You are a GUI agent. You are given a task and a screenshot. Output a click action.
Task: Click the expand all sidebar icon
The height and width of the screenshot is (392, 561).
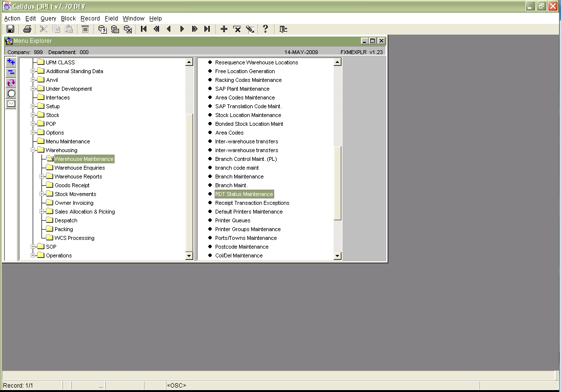click(x=11, y=62)
